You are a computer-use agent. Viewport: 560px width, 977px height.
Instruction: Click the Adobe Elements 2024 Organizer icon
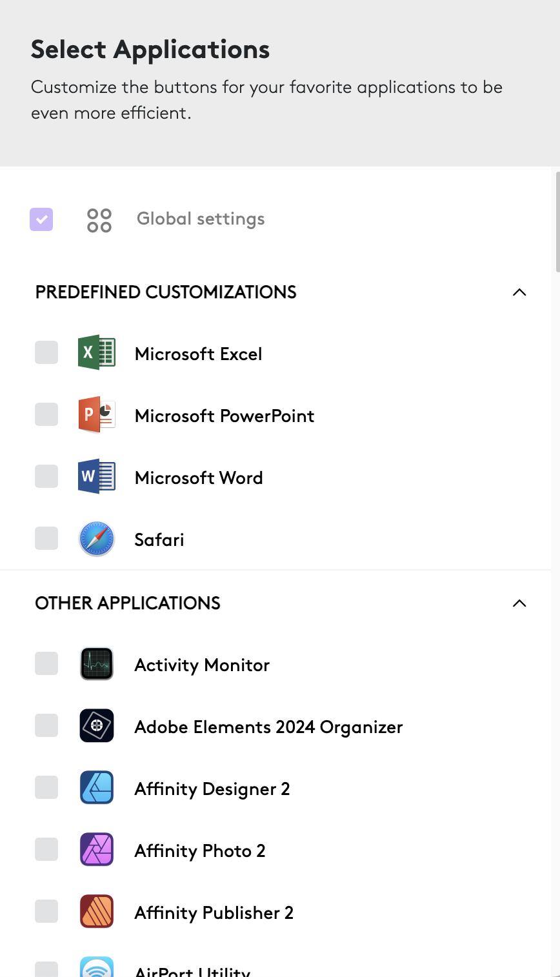click(x=97, y=725)
